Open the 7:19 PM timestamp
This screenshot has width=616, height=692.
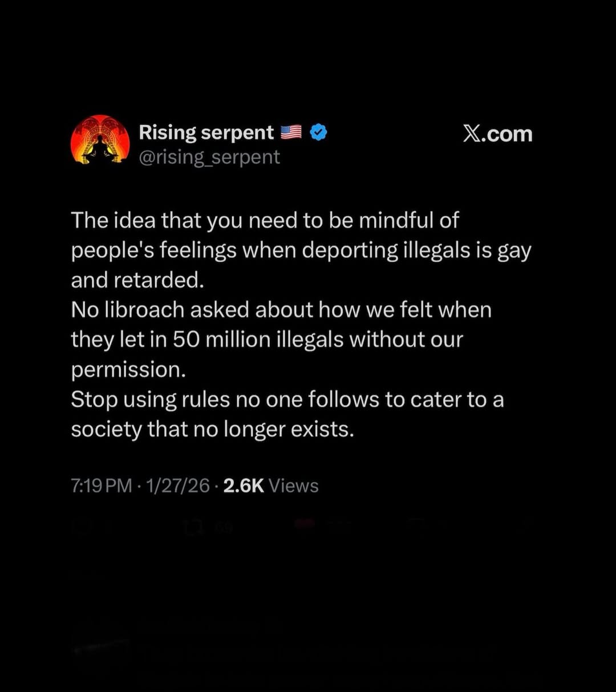(102, 485)
